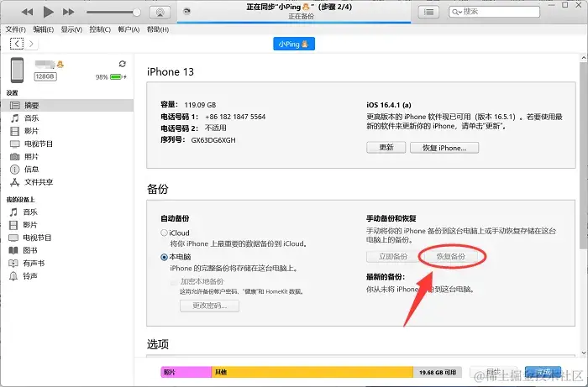The image size is (588, 387).
Task: Select 摘要 in the settings sidebar
Action: 67,105
